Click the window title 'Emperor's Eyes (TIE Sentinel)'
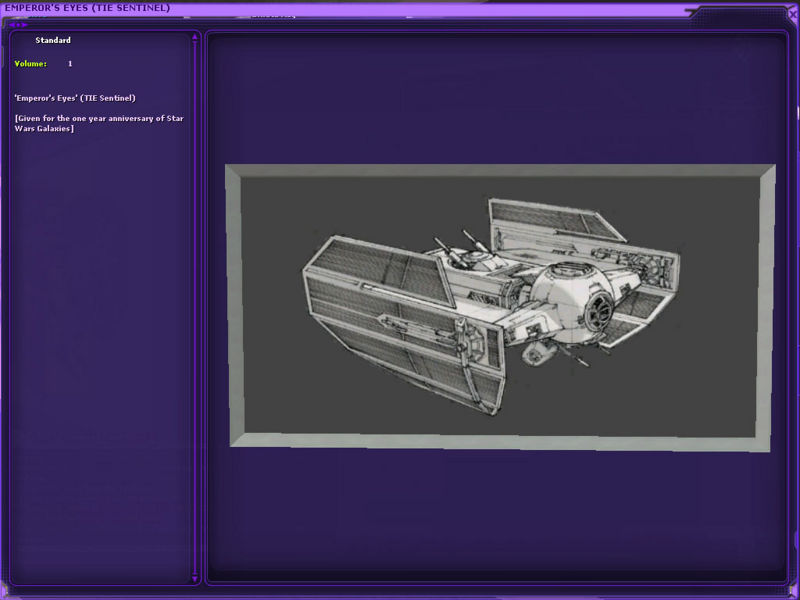 click(88, 8)
